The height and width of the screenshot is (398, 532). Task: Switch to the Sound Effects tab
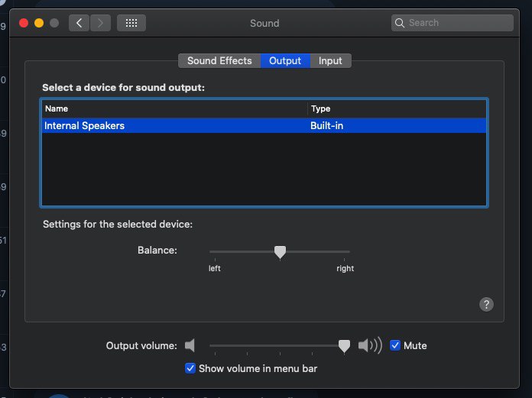tap(219, 61)
